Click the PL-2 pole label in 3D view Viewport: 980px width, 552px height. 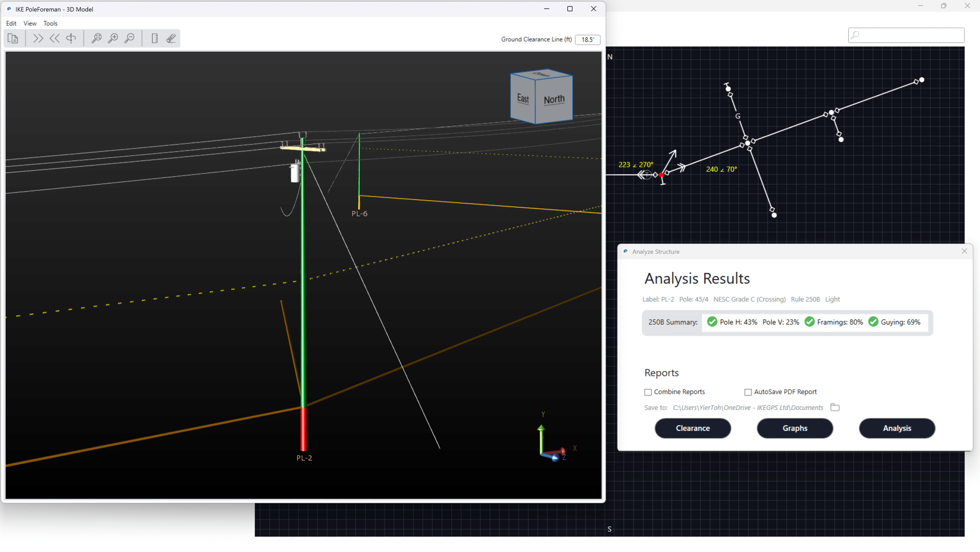[304, 458]
